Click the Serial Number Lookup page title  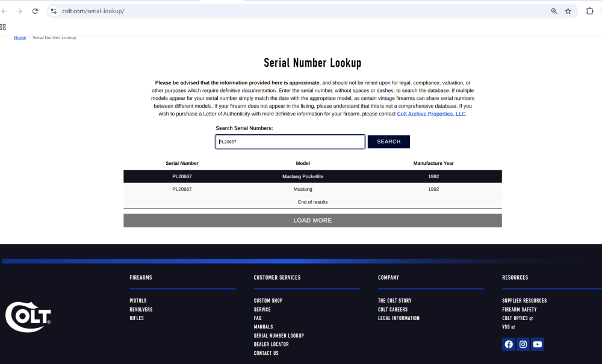pos(312,63)
